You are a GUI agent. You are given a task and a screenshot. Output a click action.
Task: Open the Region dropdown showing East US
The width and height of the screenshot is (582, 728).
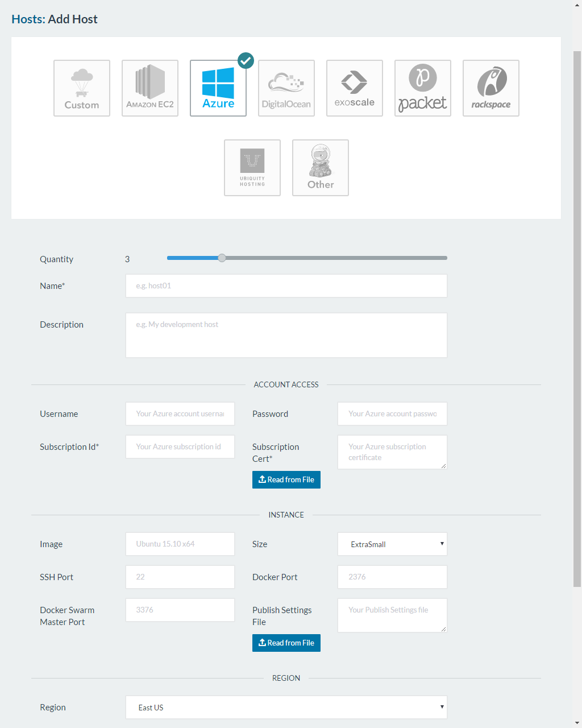286,707
